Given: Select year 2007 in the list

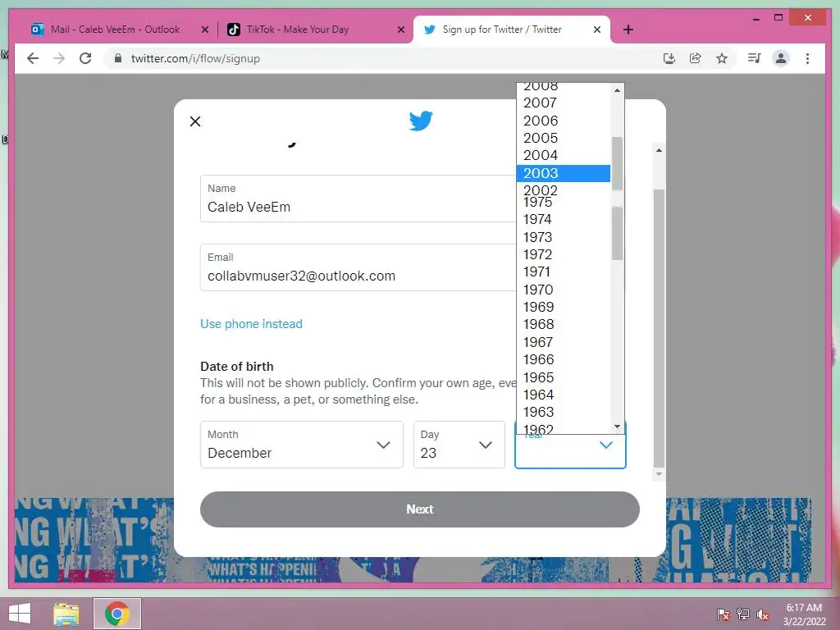Looking at the screenshot, I should point(564,103).
